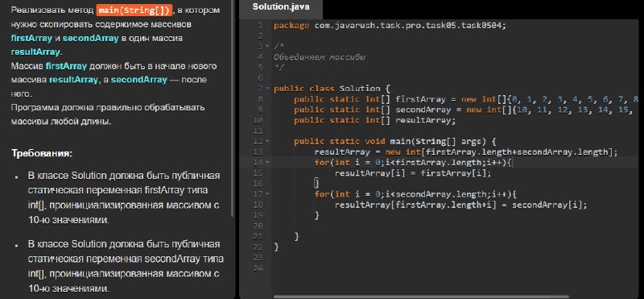Click the highlighted closing brace on line 16

(316, 183)
